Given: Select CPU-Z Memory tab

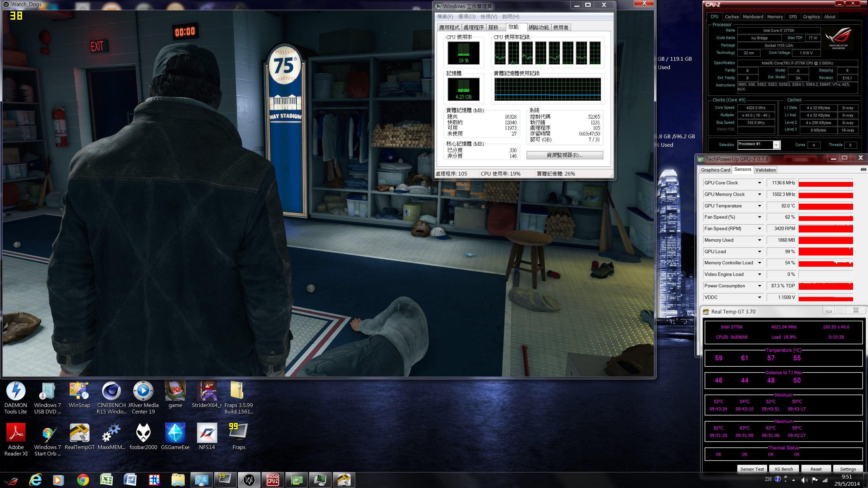Looking at the screenshot, I should [775, 17].
